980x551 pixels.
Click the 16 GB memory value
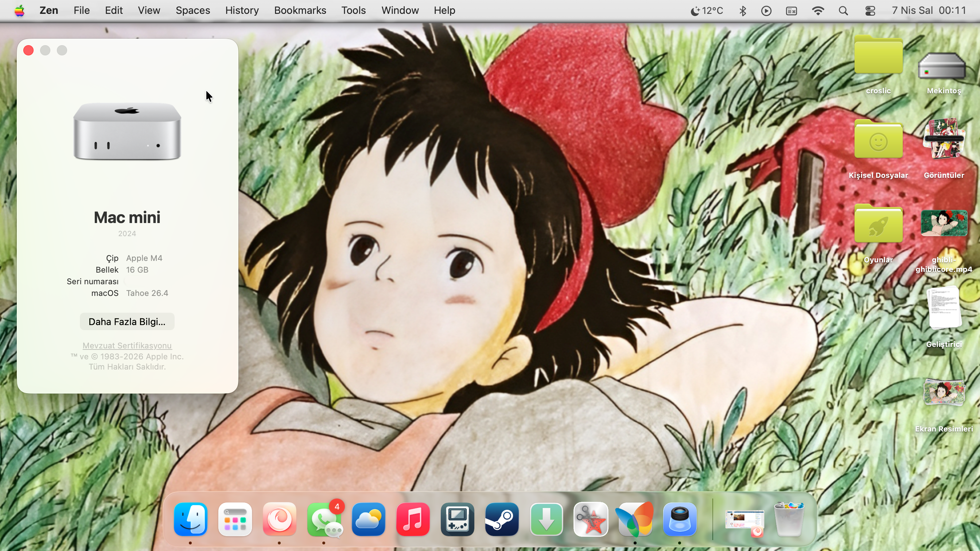[137, 270]
